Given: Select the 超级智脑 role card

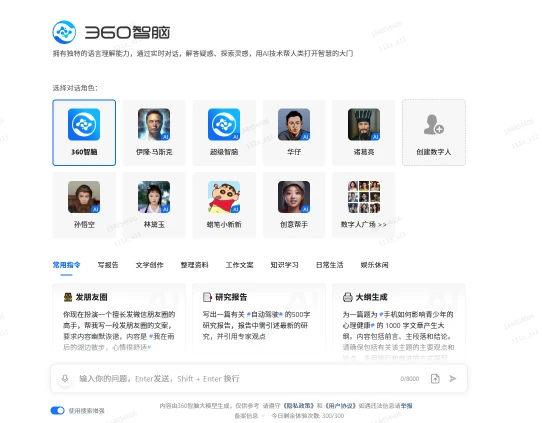Looking at the screenshot, I should pos(224,133).
